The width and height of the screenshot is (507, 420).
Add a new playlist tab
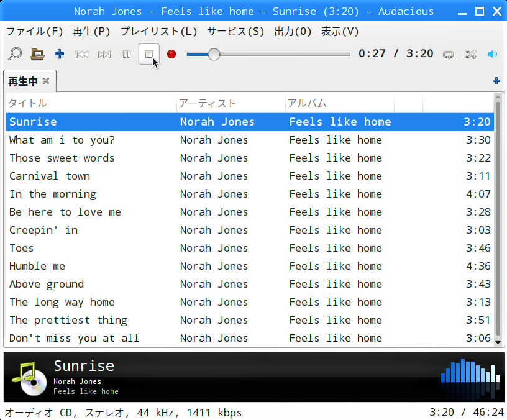click(x=496, y=81)
